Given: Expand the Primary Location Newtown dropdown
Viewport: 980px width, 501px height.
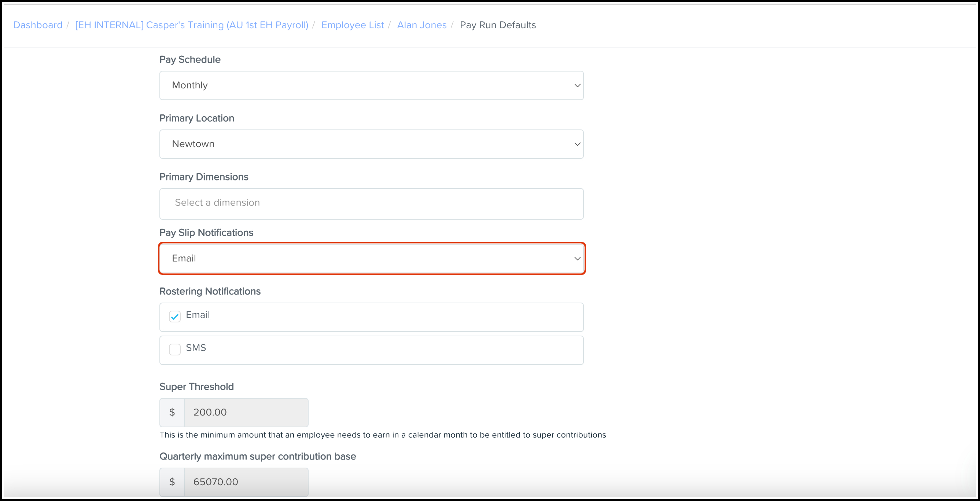Looking at the screenshot, I should click(x=371, y=144).
